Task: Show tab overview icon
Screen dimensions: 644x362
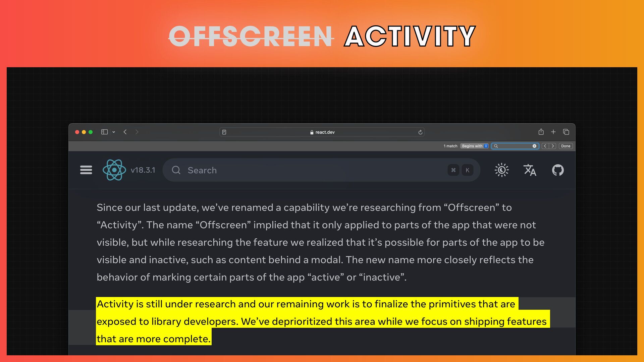Action: (566, 132)
